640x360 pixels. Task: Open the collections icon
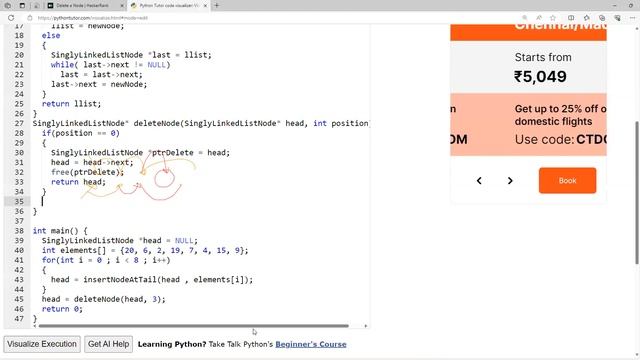coord(602,18)
